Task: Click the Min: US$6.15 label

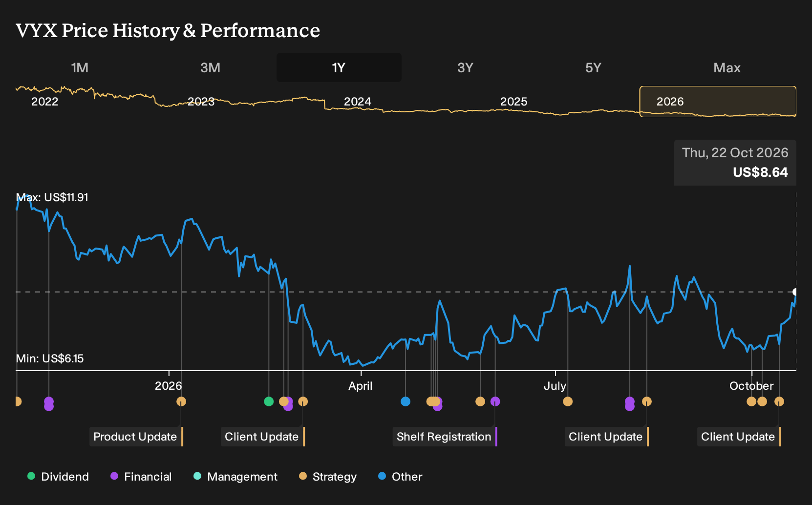Action: (x=50, y=358)
